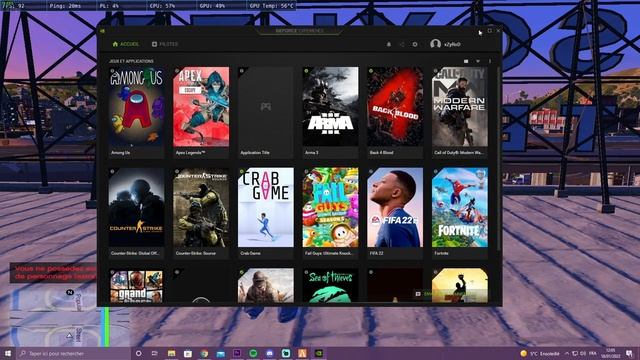The image size is (640, 360).
Task: Click the share icon in the header
Action: click(402, 44)
